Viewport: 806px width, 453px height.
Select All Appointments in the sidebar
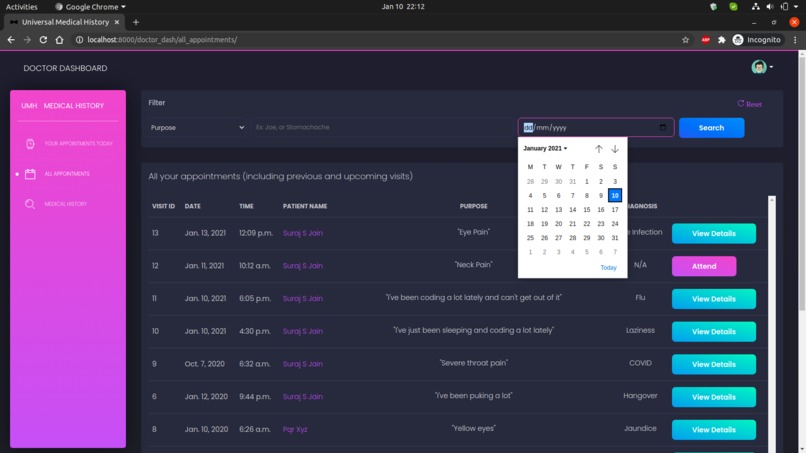pos(67,174)
